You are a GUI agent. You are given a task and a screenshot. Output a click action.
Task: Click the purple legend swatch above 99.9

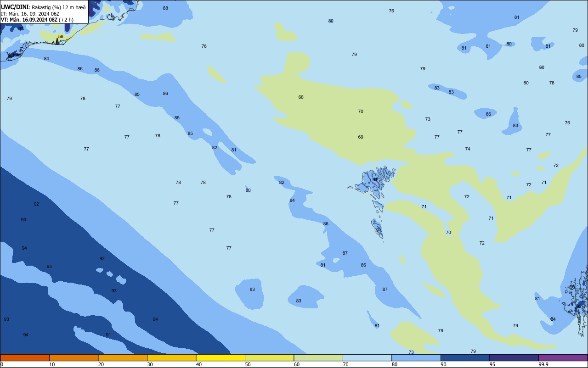(563, 357)
